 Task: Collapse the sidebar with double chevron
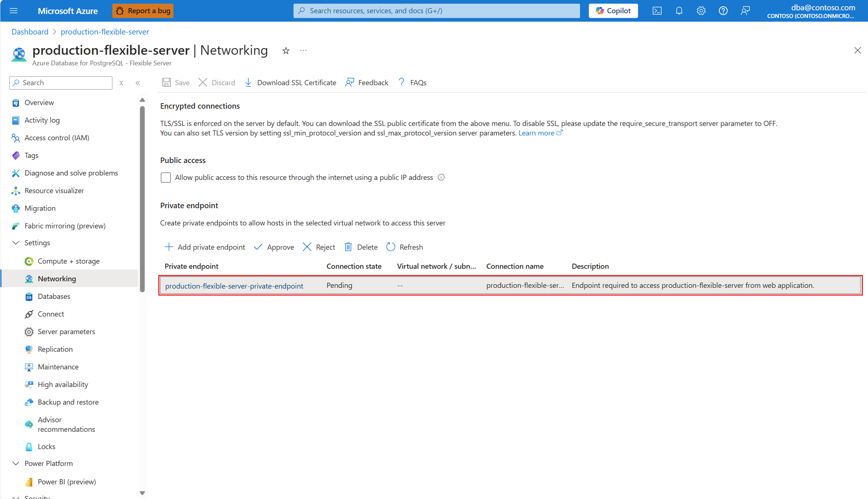138,83
